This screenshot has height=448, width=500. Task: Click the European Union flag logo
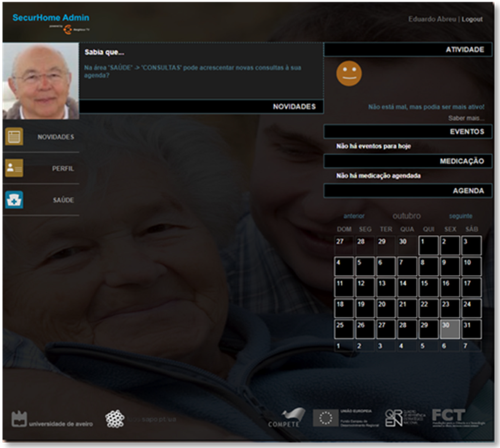325,418
